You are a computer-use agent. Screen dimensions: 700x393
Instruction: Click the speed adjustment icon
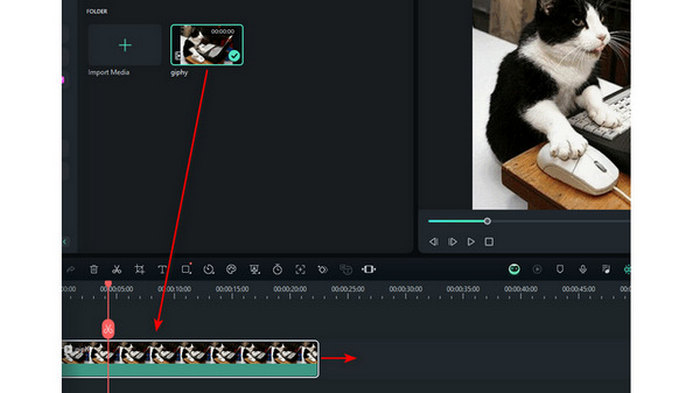coord(208,269)
